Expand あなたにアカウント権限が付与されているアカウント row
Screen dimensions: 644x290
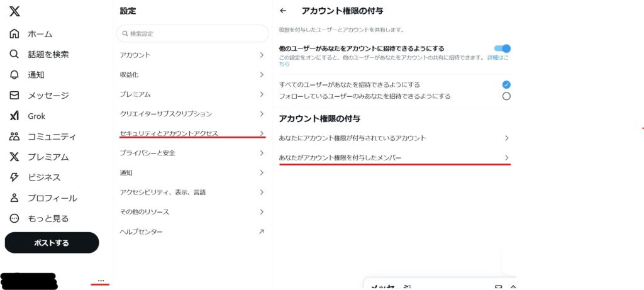(394, 138)
